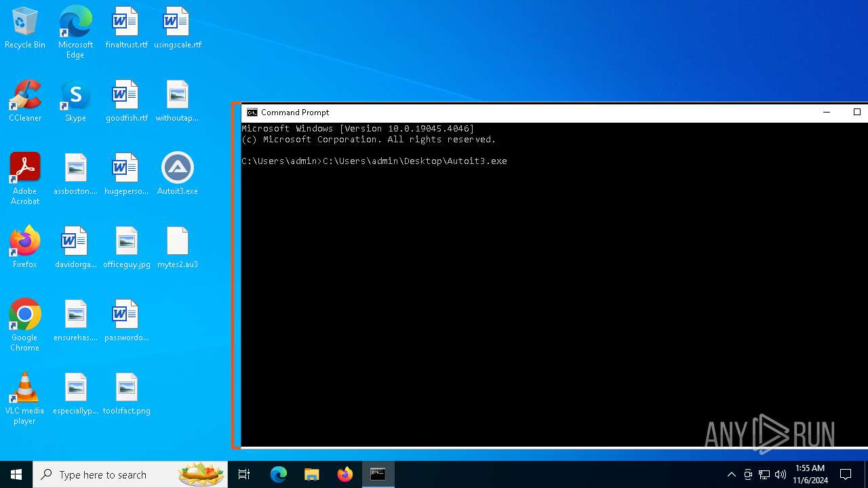Click the Meet Now tray icon
The width and height of the screenshot is (868, 488).
(748, 474)
